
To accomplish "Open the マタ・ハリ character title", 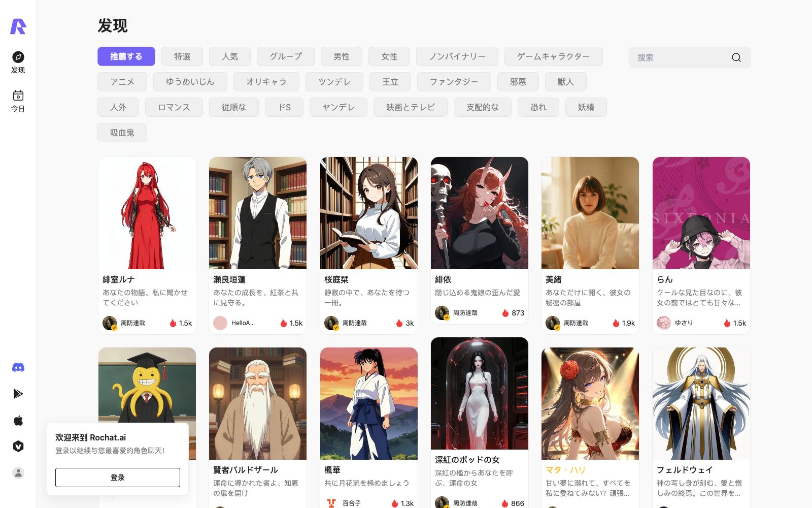I will tap(566, 470).
